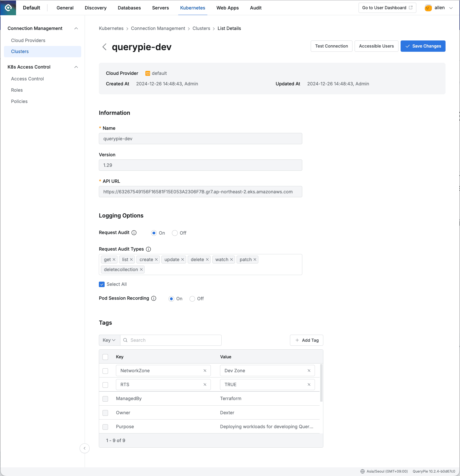This screenshot has width=460, height=476.
Task: Open the Pod Session Recording info icon
Action: pos(154,298)
